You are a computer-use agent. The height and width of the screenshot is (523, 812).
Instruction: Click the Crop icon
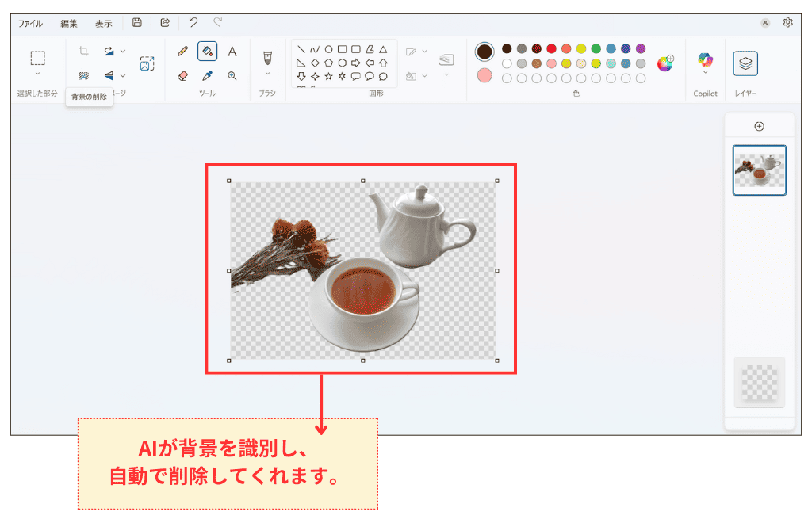[84, 51]
